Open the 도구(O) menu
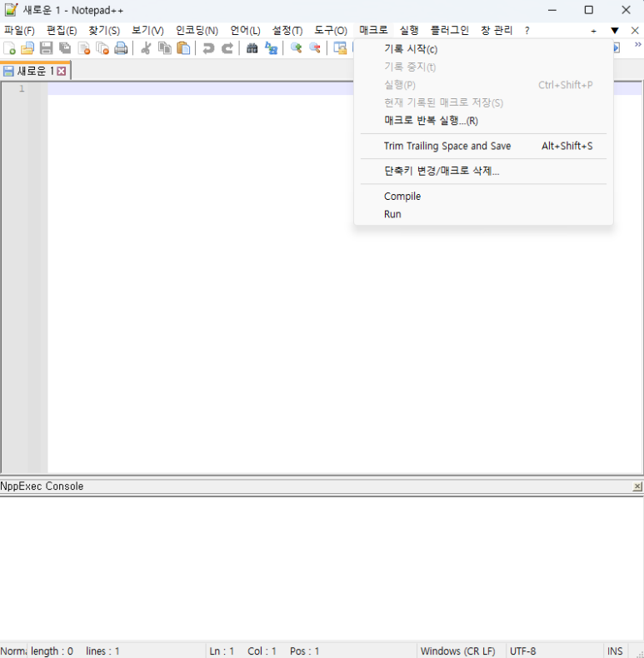Viewport: 644px width, 658px height. click(x=331, y=31)
